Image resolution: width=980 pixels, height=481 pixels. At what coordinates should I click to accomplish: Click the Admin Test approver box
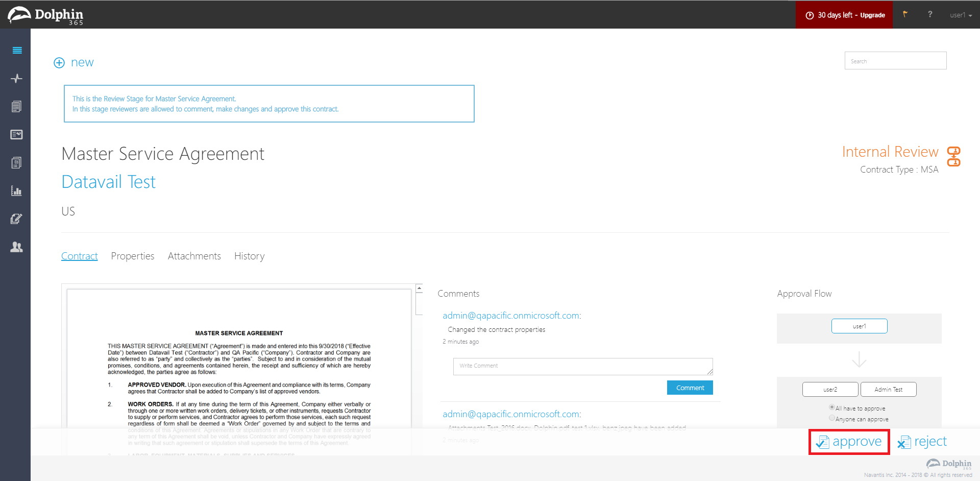[x=889, y=389]
